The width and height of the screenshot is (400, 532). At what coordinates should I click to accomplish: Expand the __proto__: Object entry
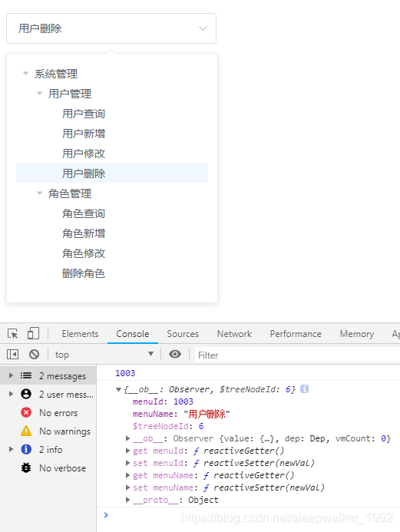click(128, 500)
